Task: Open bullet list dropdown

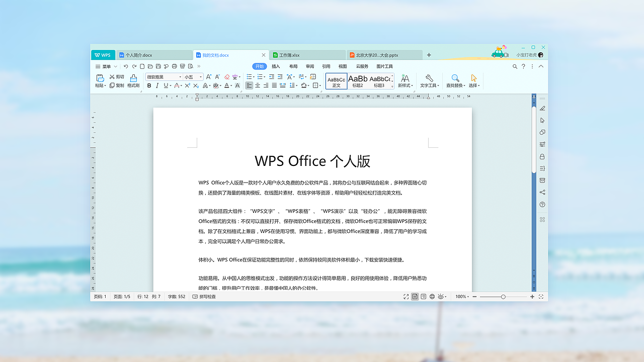Action: coord(254,77)
